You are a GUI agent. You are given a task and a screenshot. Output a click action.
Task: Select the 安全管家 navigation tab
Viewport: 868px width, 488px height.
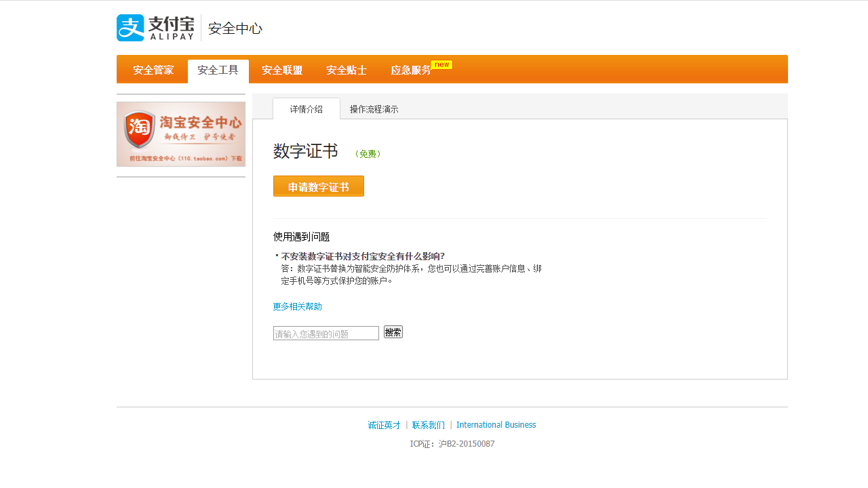(152, 69)
